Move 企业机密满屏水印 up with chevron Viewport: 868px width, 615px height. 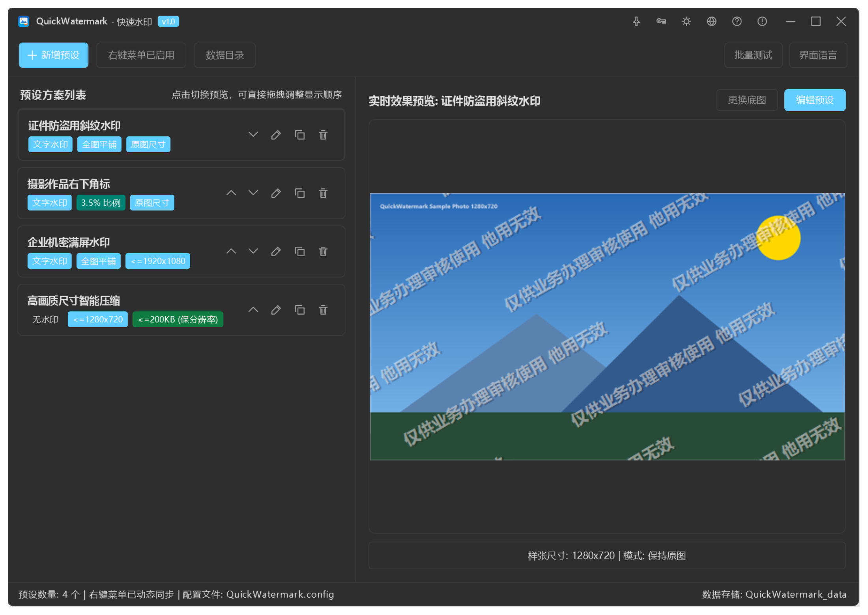pyautogui.click(x=231, y=252)
